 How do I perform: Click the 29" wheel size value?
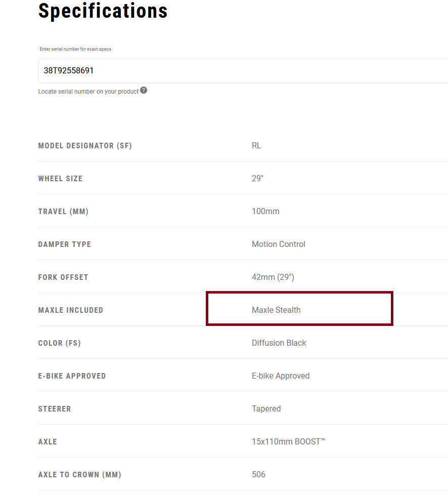click(258, 179)
